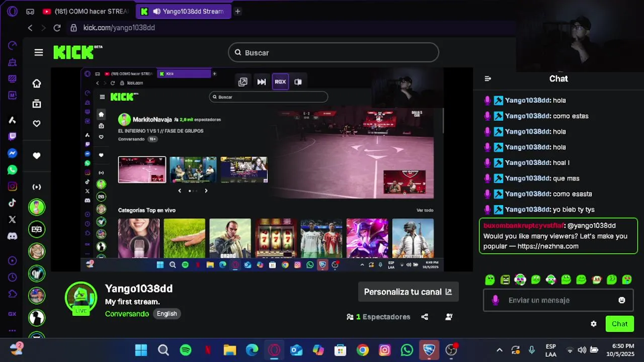This screenshot has height=362, width=644.
Task: Open History clock icon in Opera sidebar
Action: [x=13, y=277]
